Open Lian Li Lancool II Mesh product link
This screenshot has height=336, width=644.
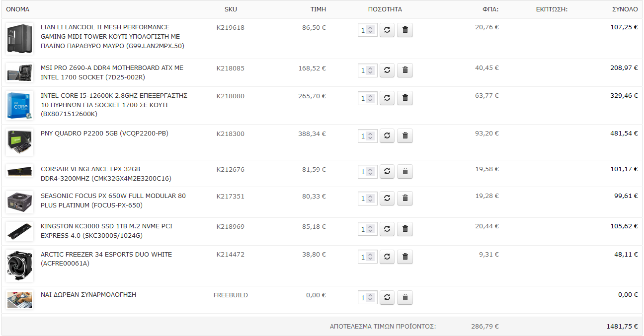click(113, 37)
